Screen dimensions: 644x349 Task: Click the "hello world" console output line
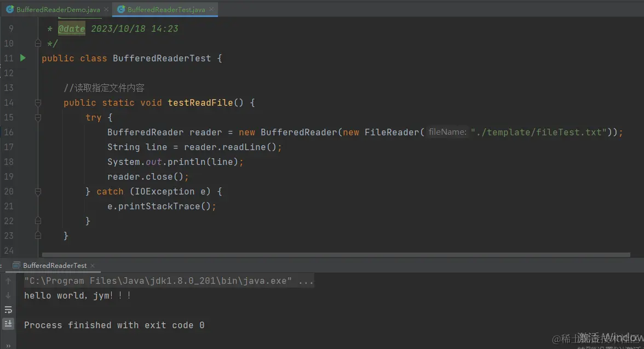coord(77,295)
